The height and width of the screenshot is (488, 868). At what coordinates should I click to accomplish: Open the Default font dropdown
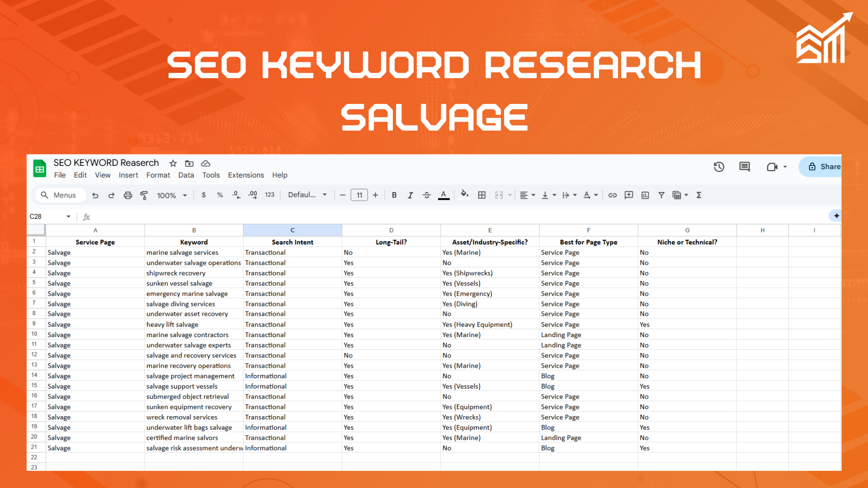(307, 195)
